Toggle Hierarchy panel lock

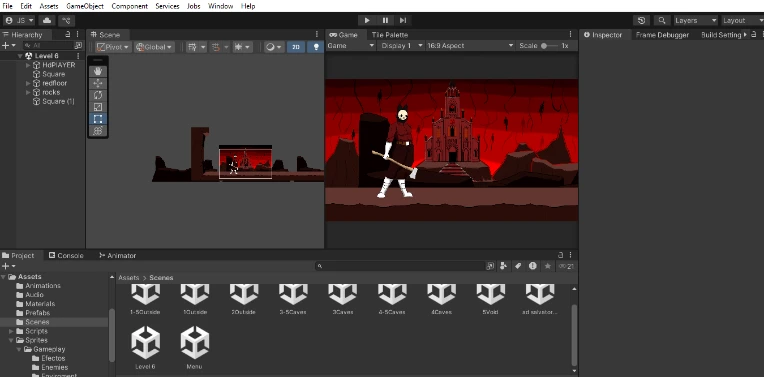point(68,35)
